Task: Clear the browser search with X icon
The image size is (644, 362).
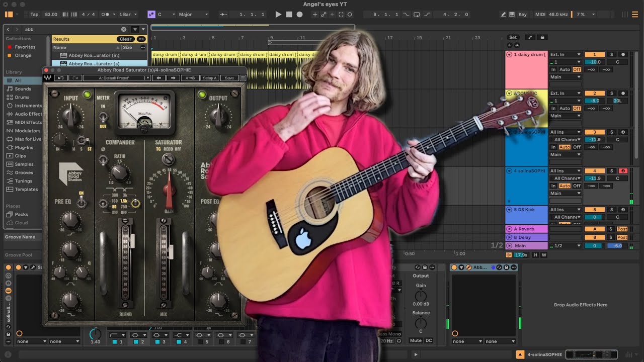Action: point(124,29)
